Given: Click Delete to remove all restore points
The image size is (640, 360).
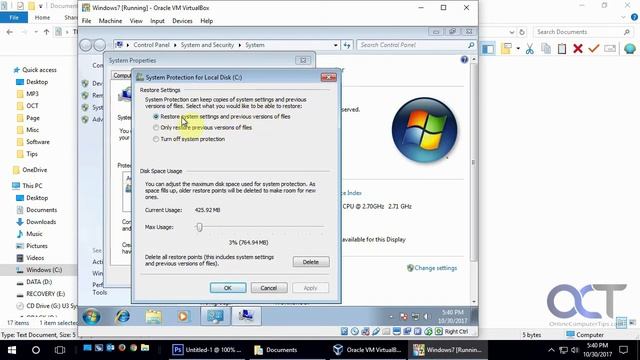Looking at the screenshot, I should 311,262.
